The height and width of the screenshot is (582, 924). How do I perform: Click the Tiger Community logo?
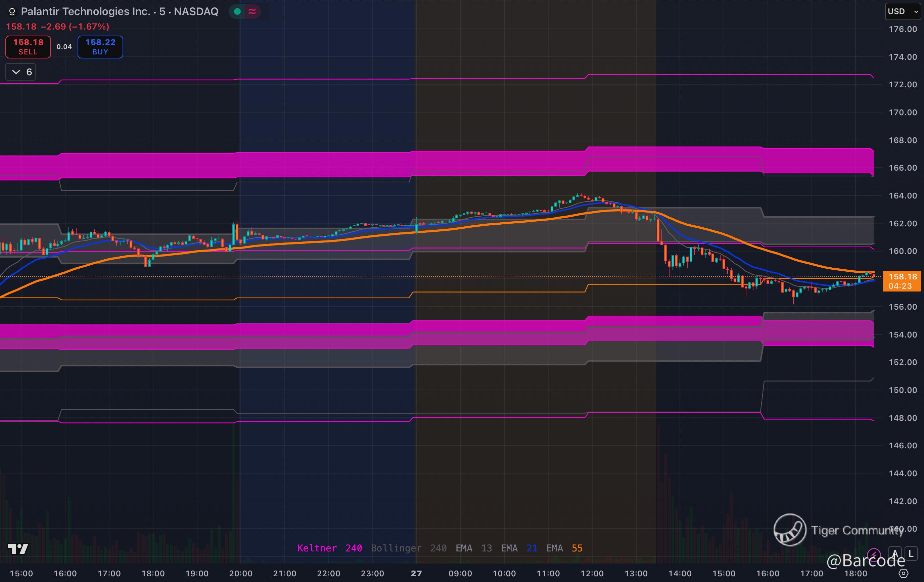click(790, 530)
